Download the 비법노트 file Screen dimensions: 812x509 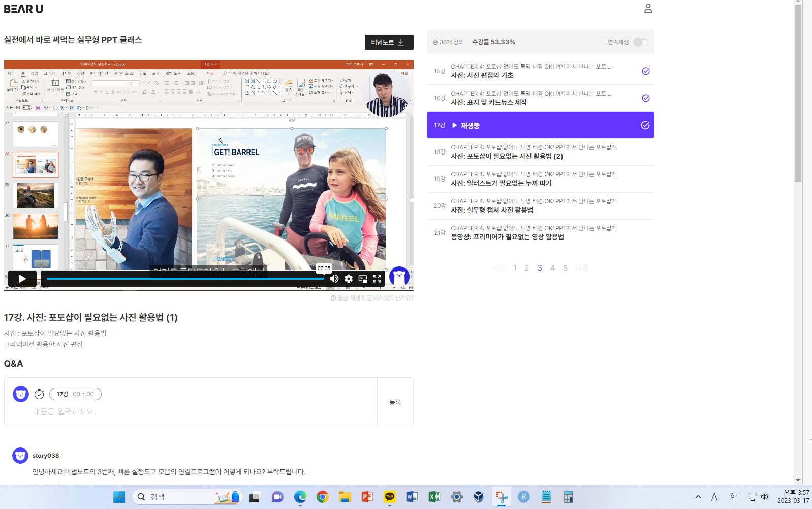389,42
